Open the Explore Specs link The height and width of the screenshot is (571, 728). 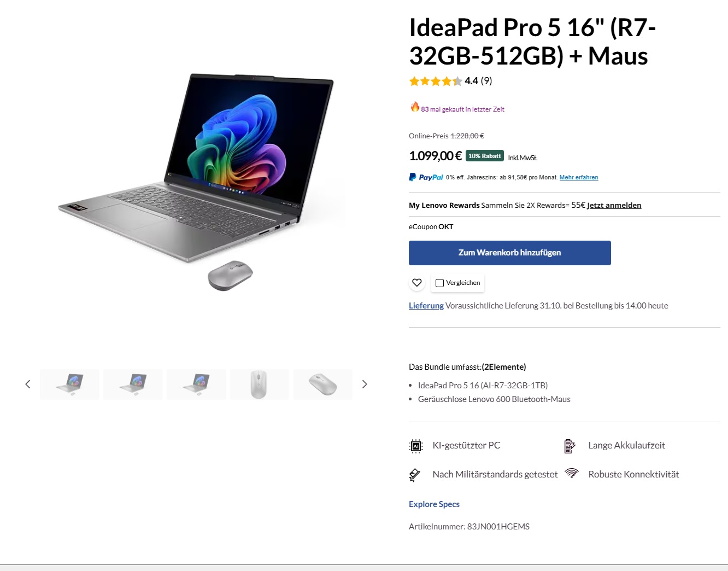tap(434, 504)
